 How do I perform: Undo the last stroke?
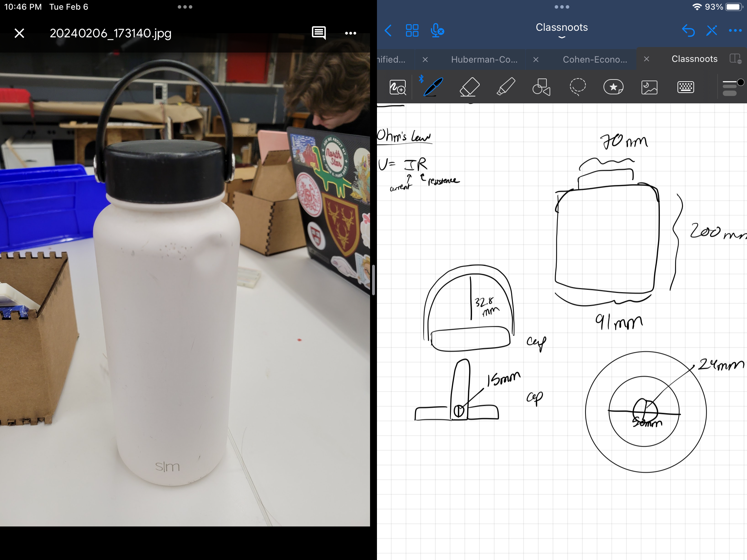point(688,31)
